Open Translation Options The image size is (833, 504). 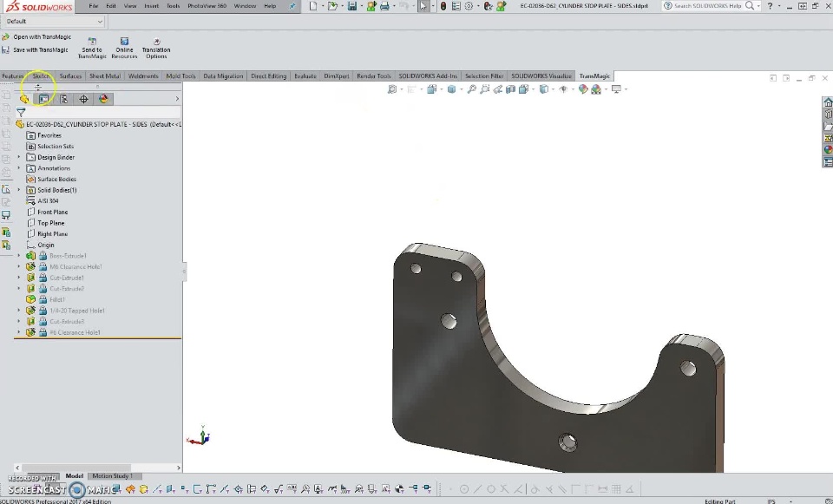(156, 42)
